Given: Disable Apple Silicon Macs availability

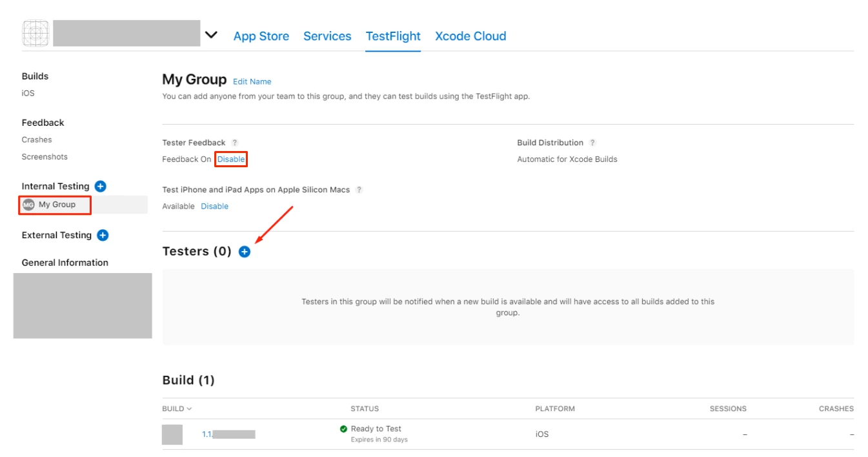Looking at the screenshot, I should click(214, 207).
